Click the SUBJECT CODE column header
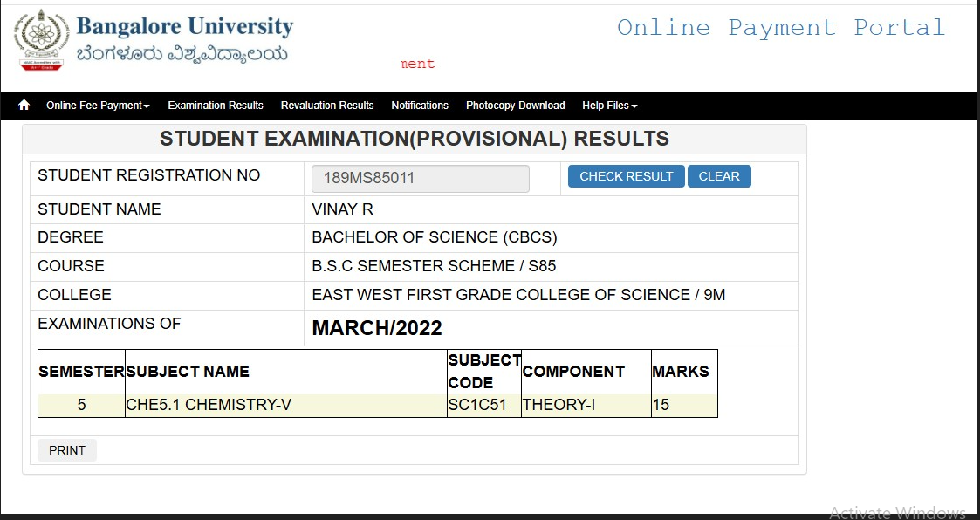980x520 pixels. pos(484,372)
